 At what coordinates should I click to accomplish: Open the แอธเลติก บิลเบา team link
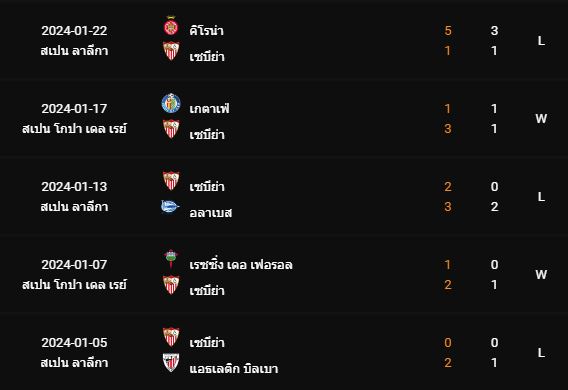click(x=234, y=369)
